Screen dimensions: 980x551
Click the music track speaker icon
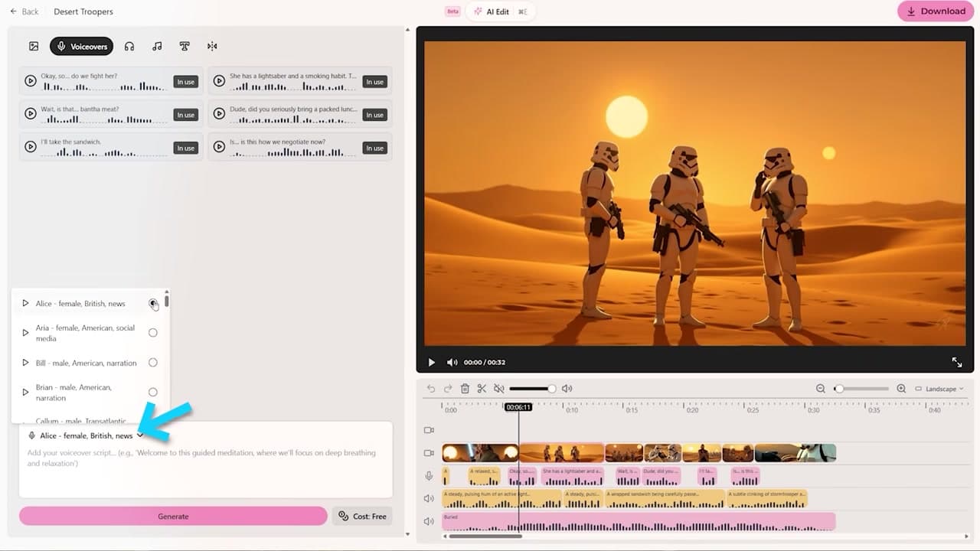point(429,521)
